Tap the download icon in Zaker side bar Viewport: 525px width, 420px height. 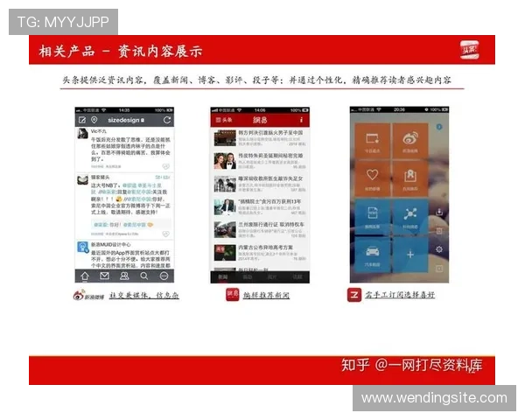[x=439, y=212]
